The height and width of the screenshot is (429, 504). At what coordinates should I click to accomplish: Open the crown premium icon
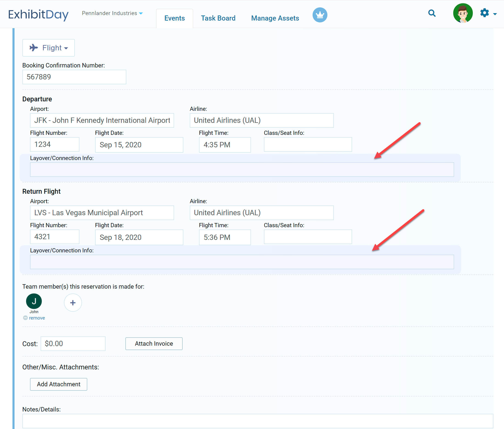pos(320,15)
